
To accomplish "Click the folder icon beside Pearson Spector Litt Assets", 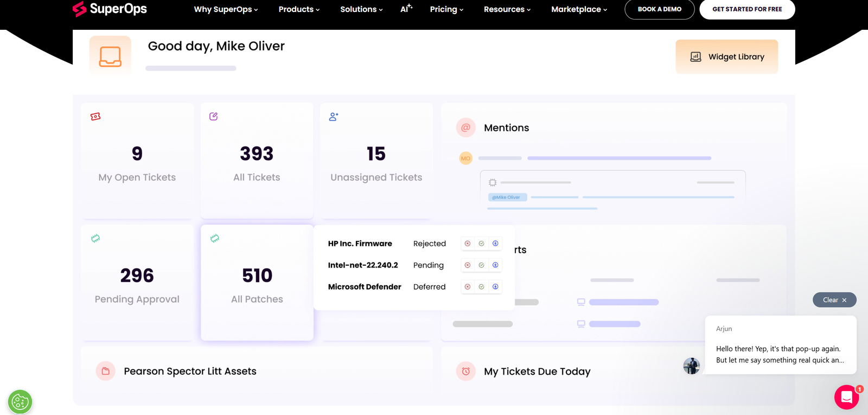I will point(106,371).
